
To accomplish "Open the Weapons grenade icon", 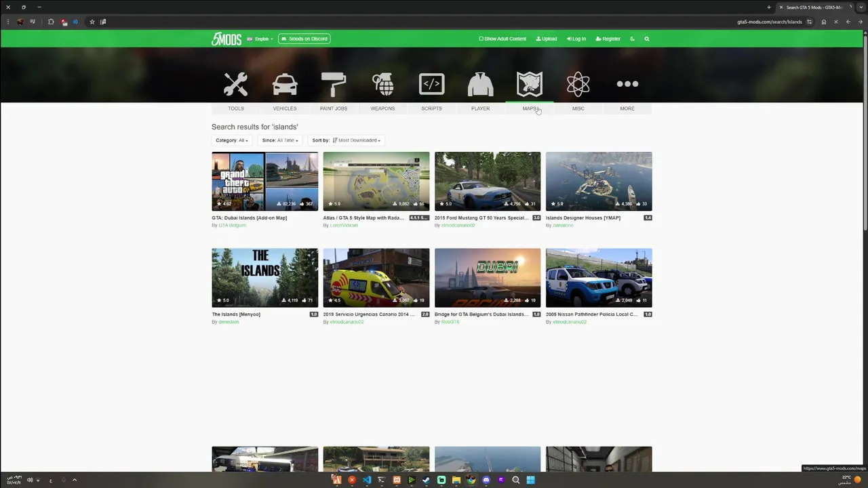I will click(x=382, y=84).
